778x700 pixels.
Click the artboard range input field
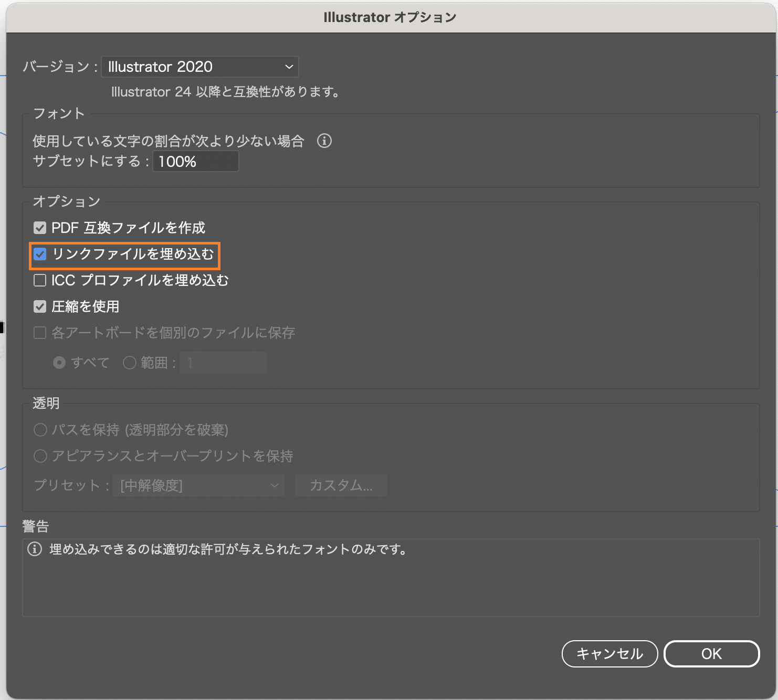223,363
